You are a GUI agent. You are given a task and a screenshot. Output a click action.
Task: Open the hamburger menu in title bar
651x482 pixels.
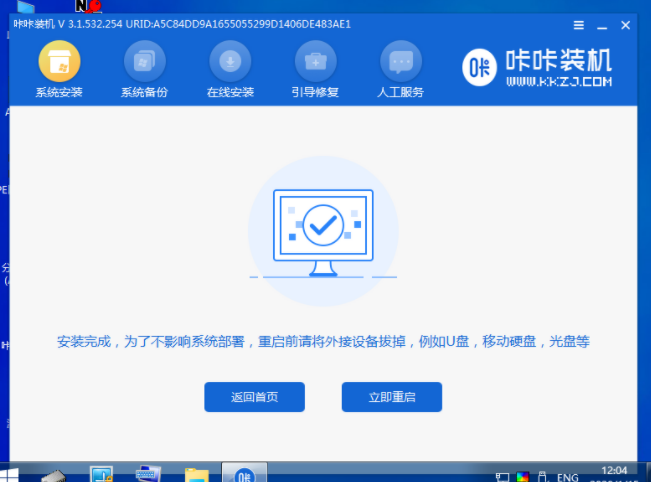pyautogui.click(x=580, y=24)
